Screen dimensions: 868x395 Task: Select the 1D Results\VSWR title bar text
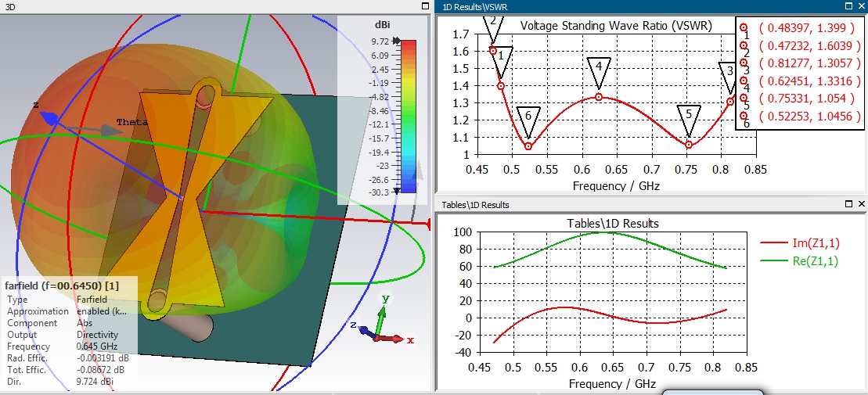click(476, 6)
